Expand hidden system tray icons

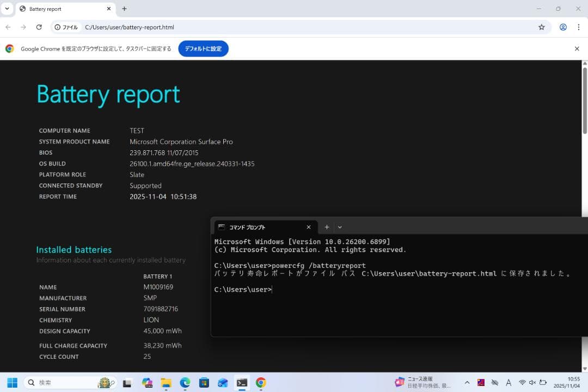(467, 382)
